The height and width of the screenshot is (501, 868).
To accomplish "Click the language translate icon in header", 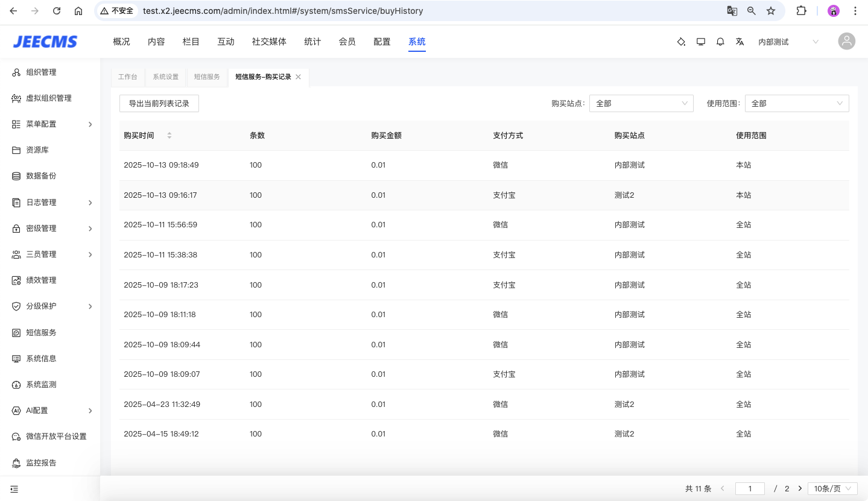I will pos(740,42).
